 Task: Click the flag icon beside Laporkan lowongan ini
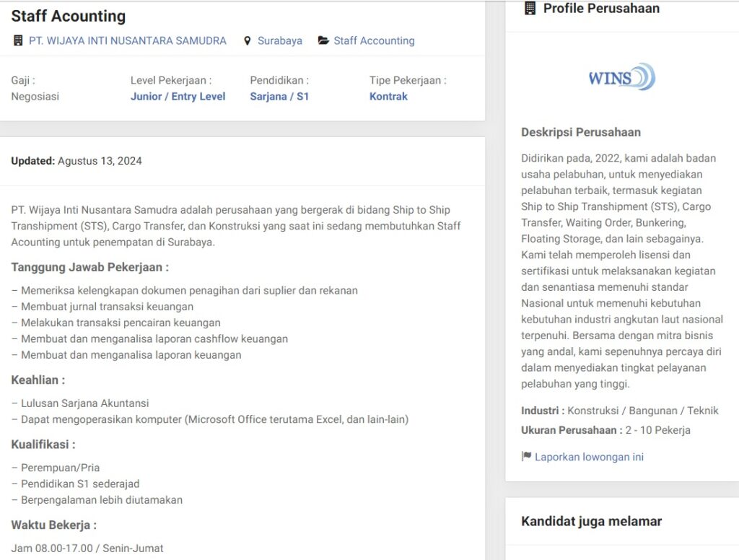[x=526, y=457]
